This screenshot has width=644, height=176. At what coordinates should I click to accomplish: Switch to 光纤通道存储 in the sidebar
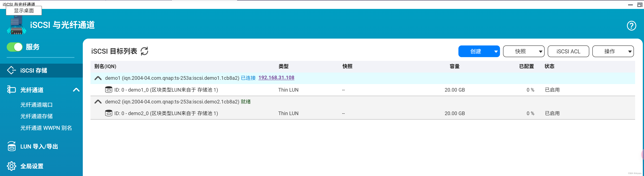(36, 116)
